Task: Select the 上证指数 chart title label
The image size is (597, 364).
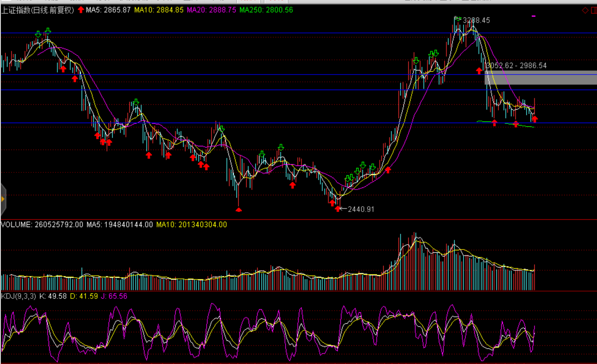Action: (38, 10)
